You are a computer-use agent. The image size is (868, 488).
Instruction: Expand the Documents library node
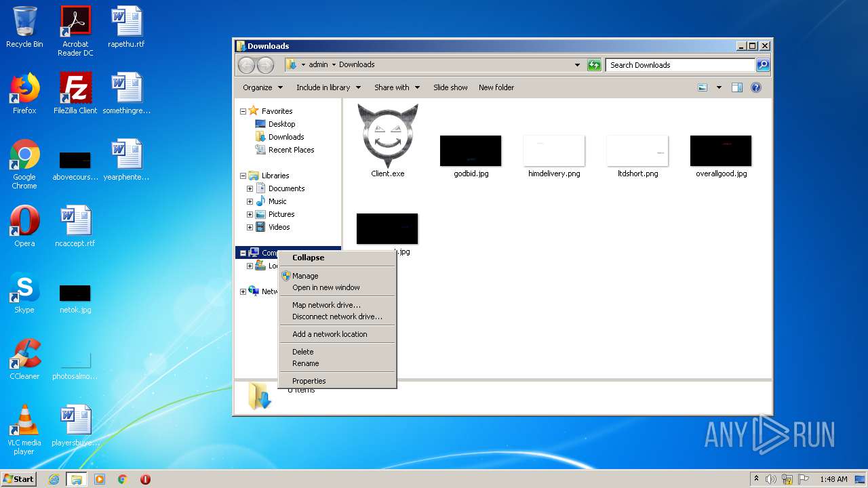coord(250,188)
